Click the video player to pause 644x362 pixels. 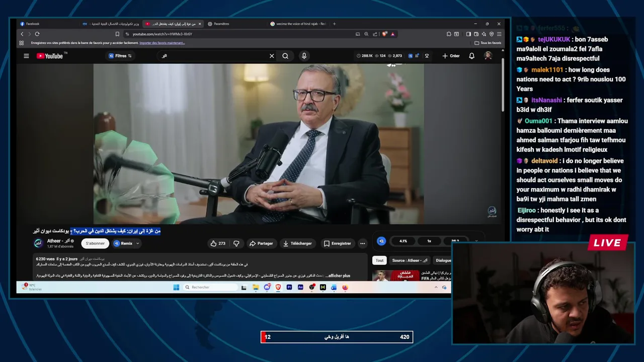pos(258,144)
